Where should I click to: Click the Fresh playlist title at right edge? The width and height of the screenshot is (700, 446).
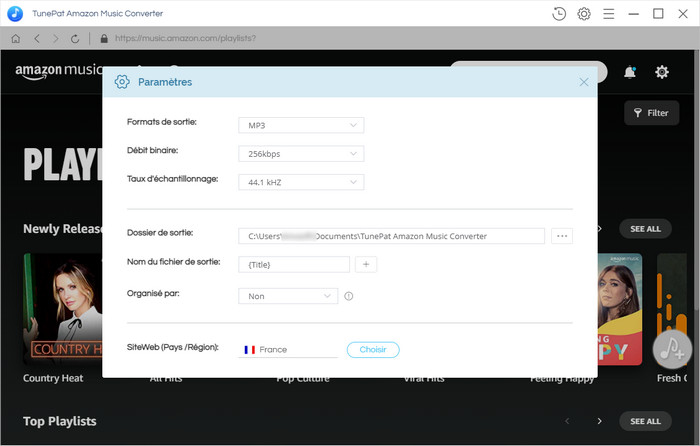tap(672, 378)
